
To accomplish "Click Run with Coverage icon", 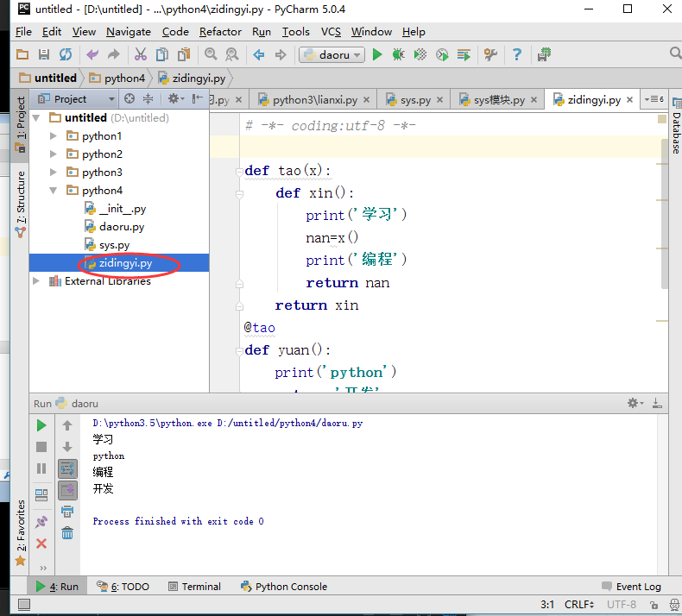I will pyautogui.click(x=420, y=54).
